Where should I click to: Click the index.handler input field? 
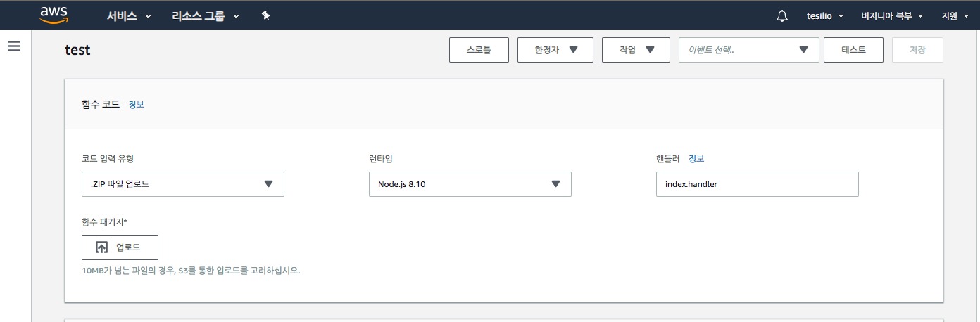(757, 184)
